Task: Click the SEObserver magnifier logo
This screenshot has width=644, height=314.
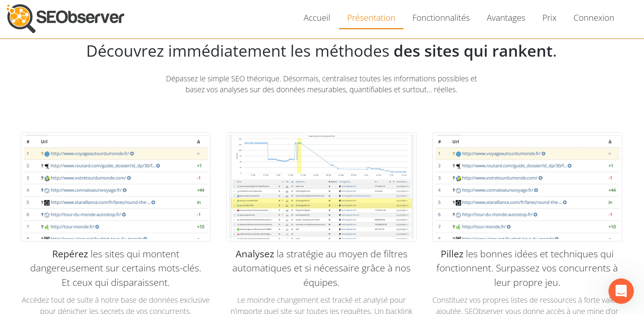Action: [x=21, y=18]
